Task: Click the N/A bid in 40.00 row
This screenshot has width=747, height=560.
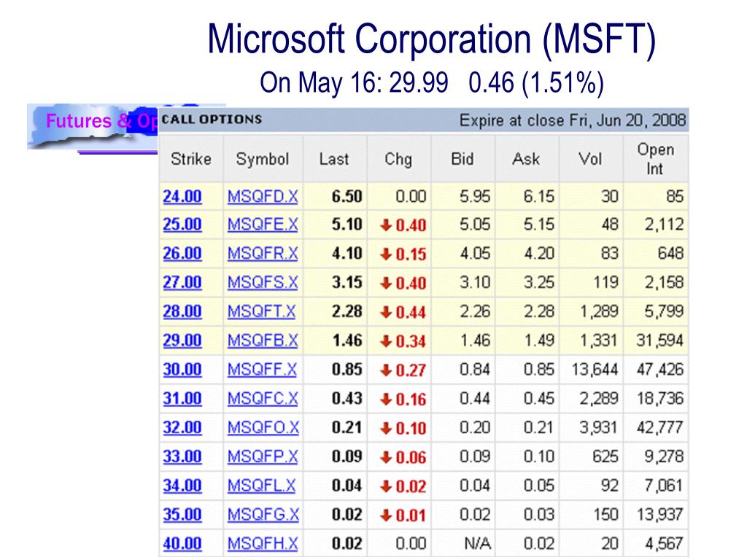Action: point(477,544)
